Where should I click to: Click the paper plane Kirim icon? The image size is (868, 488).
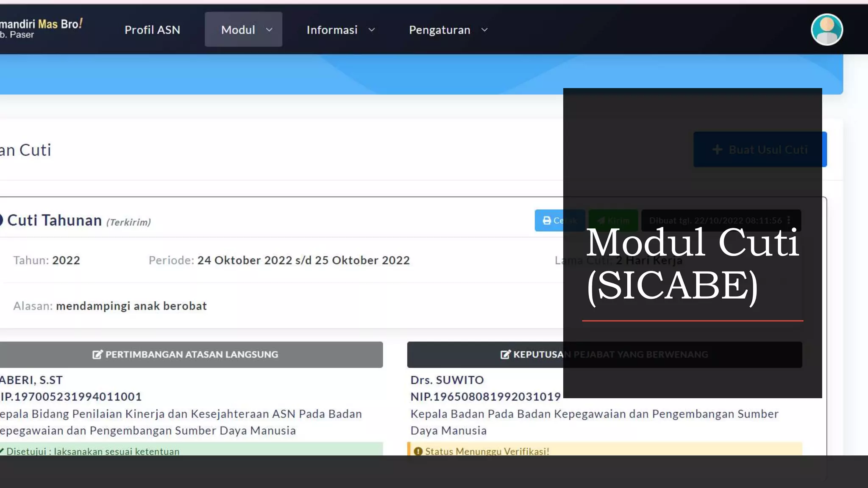click(x=601, y=221)
